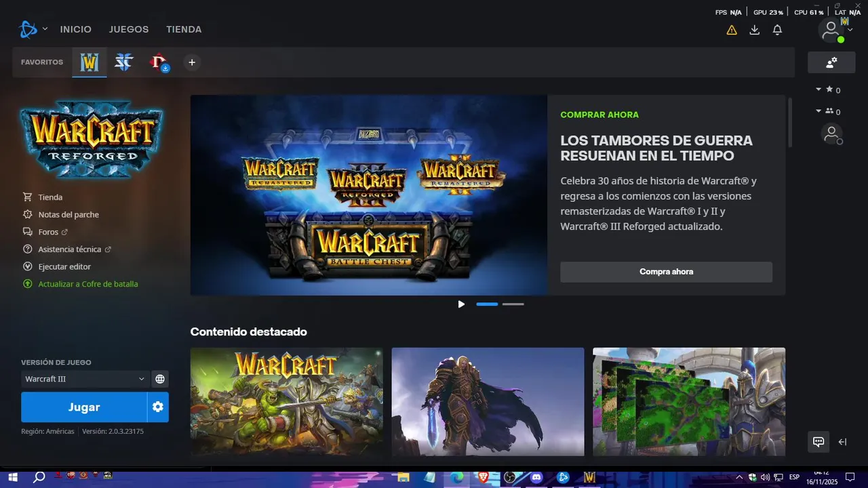Click Región: Américas text
The height and width of the screenshot is (488, 868).
tap(47, 431)
